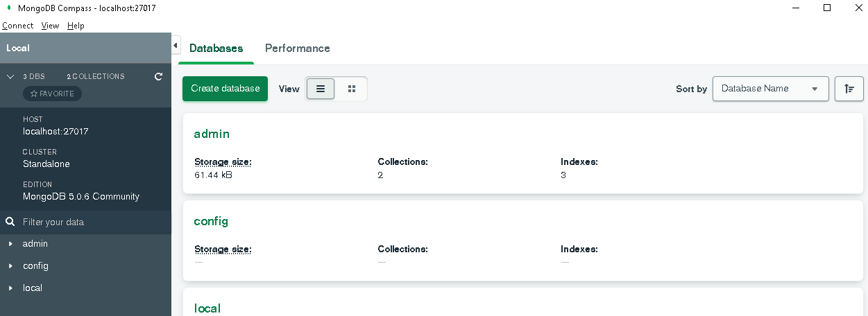Screen dimensions: 868x316
Task: Open the Performance tab
Action: click(298, 49)
